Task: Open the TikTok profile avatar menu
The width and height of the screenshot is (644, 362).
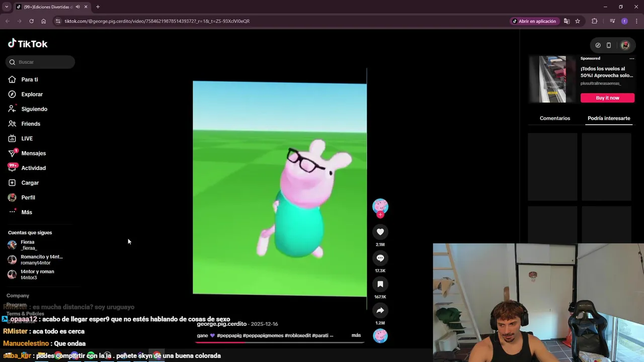Action: 625,45
